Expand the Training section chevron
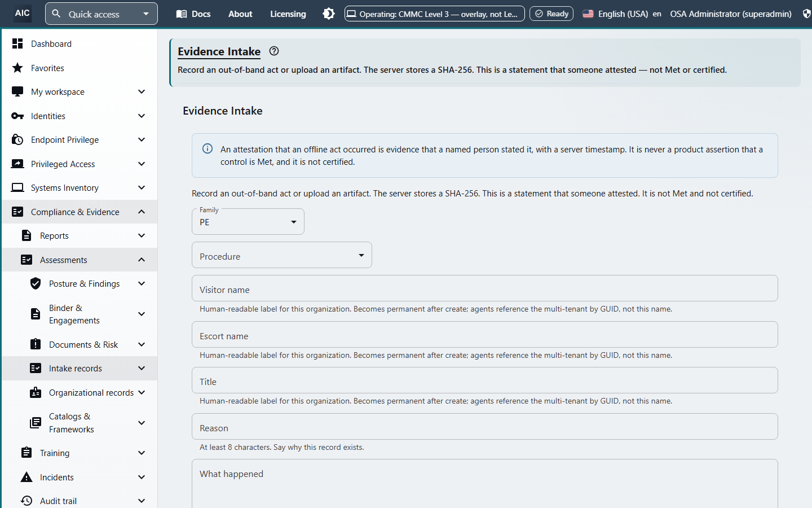812x508 pixels. (x=142, y=453)
